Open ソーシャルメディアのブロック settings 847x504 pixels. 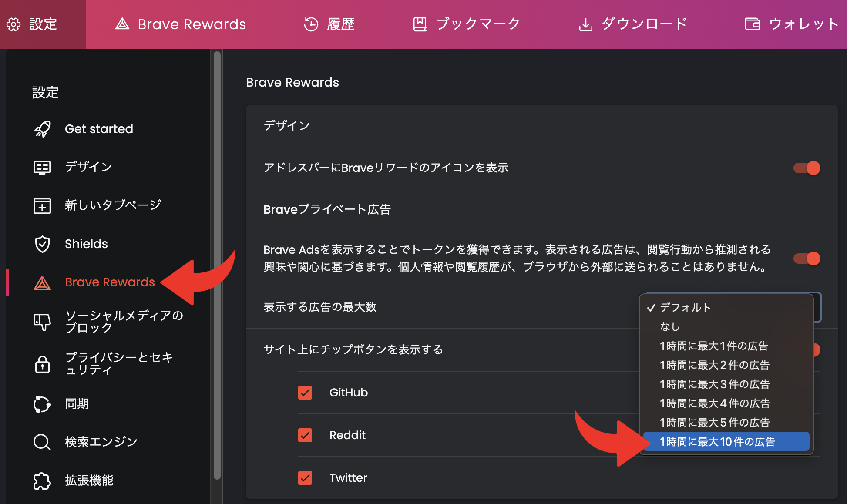pos(124,322)
